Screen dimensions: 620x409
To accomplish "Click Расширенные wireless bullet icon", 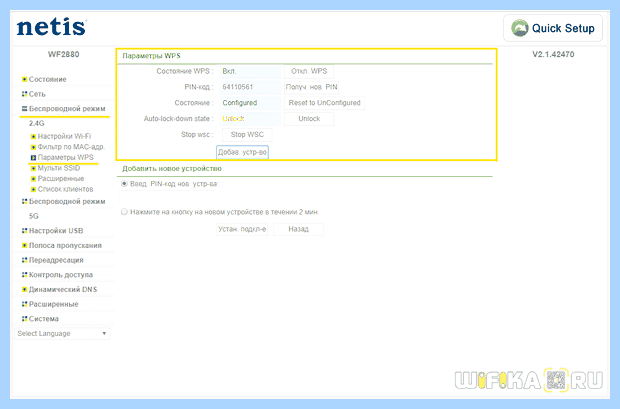I will (x=34, y=179).
